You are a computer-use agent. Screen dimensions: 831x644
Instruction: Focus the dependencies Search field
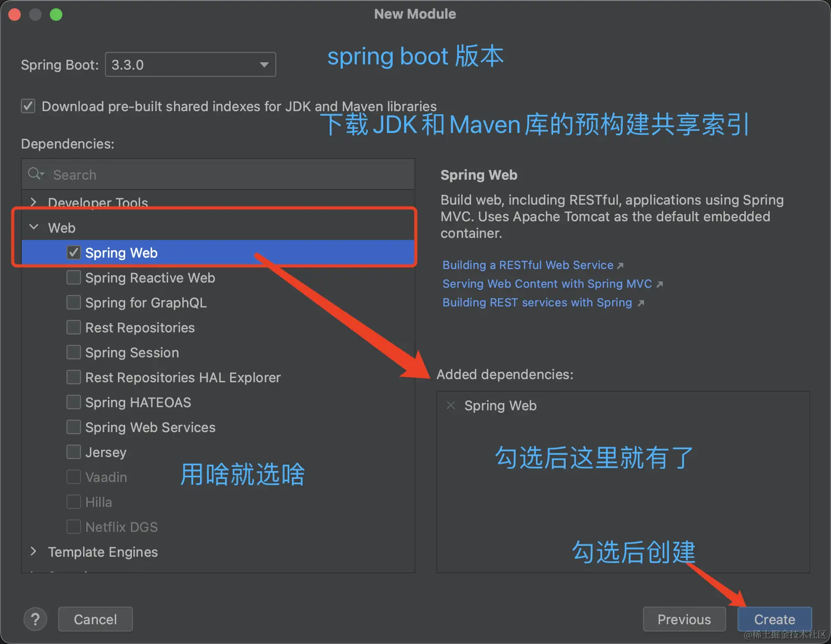pos(218,175)
